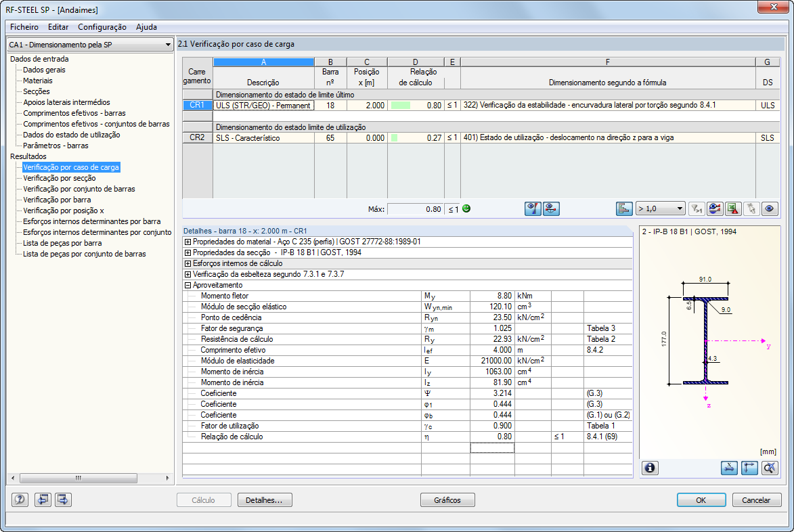Viewport: 794px width, 532px height.
Task: Select Materiais in the navigator
Action: pyautogui.click(x=37, y=81)
